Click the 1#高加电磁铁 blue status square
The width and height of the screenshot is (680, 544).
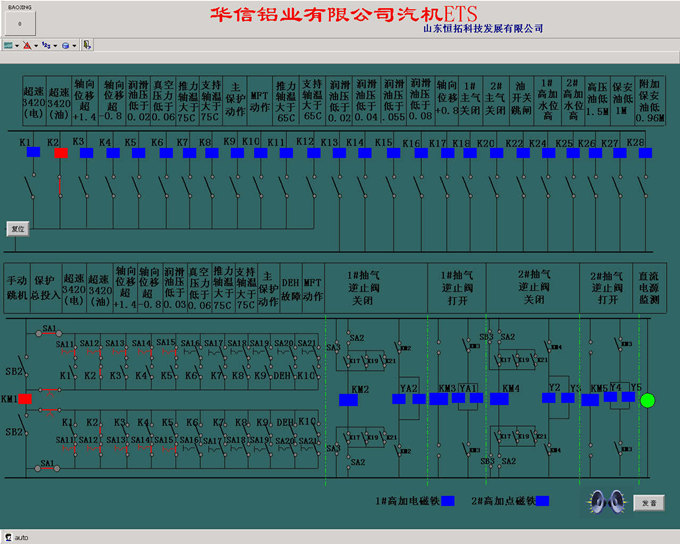tap(448, 501)
